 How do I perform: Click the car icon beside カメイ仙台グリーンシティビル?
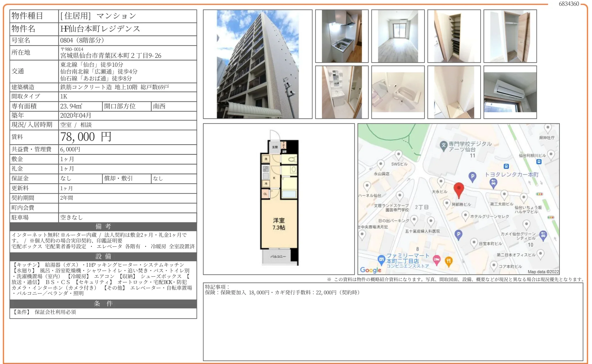click(543, 235)
